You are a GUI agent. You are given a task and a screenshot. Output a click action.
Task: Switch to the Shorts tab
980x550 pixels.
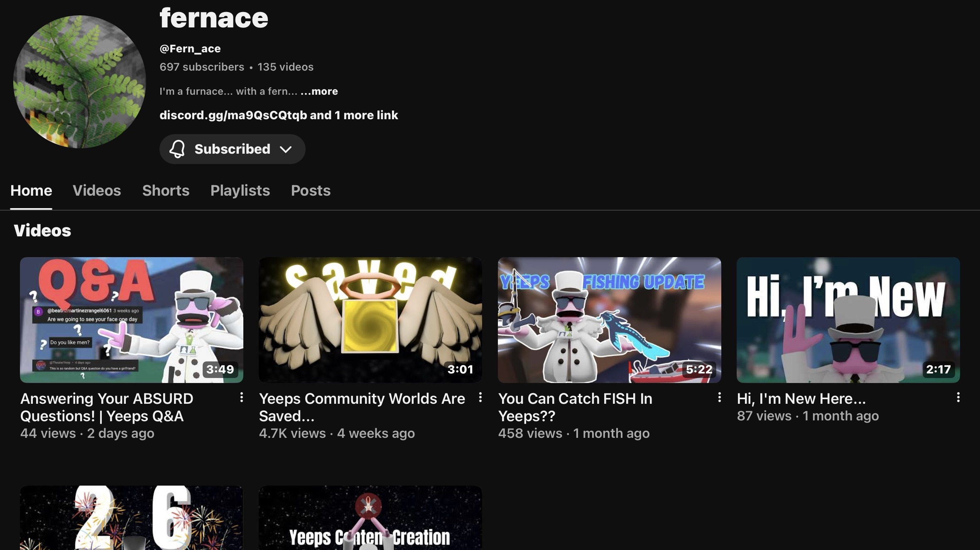[166, 190]
